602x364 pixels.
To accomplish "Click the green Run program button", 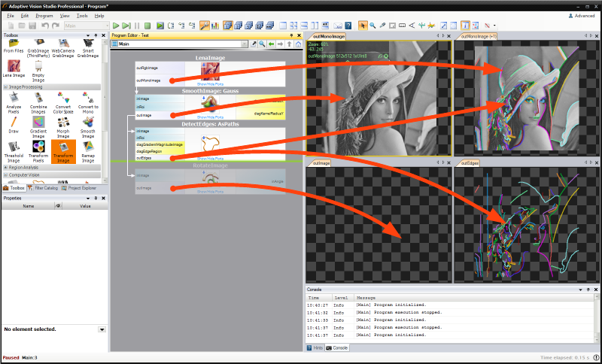I will coord(116,26).
